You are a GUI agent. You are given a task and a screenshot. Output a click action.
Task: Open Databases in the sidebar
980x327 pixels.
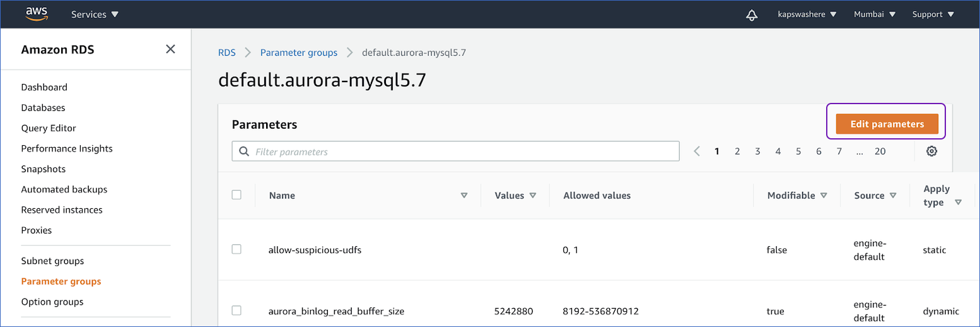(43, 108)
